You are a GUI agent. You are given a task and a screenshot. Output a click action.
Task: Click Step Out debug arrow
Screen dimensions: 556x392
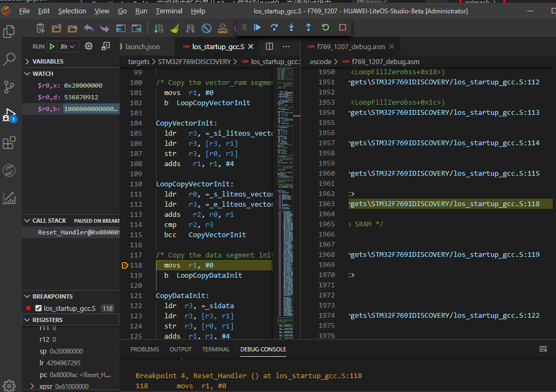tap(308, 27)
